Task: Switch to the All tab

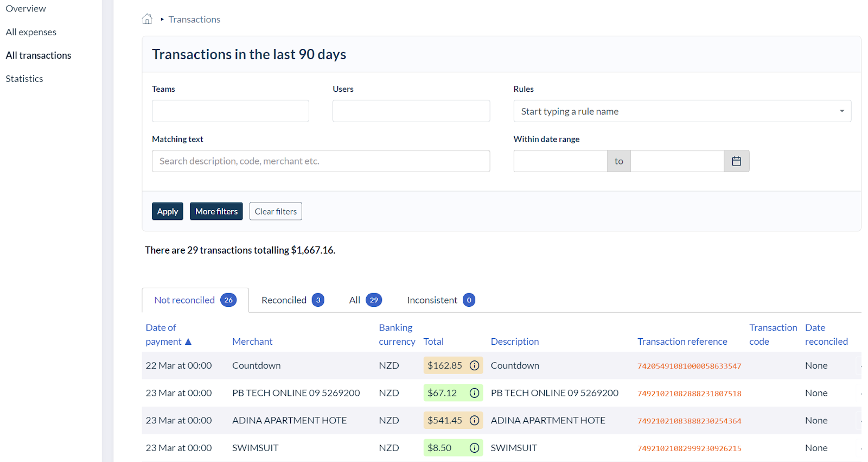Action: pos(365,300)
